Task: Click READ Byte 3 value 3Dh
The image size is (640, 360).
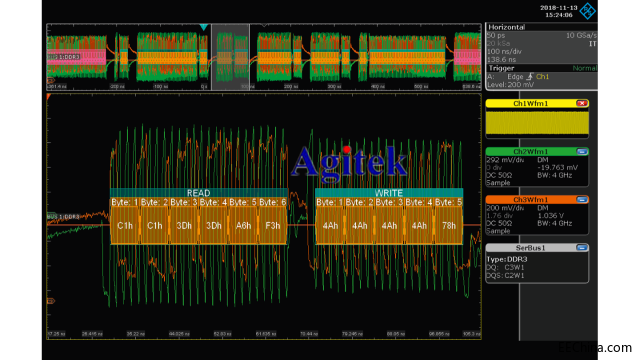Action: (x=184, y=226)
